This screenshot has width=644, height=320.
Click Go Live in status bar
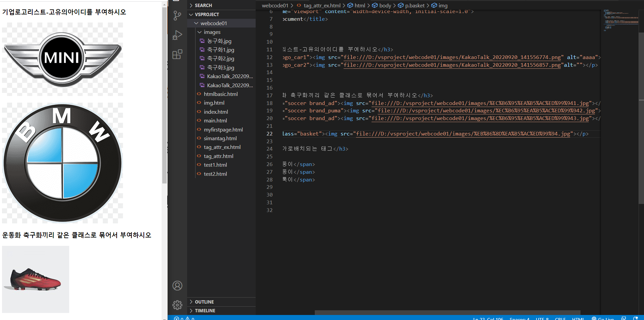point(603,318)
